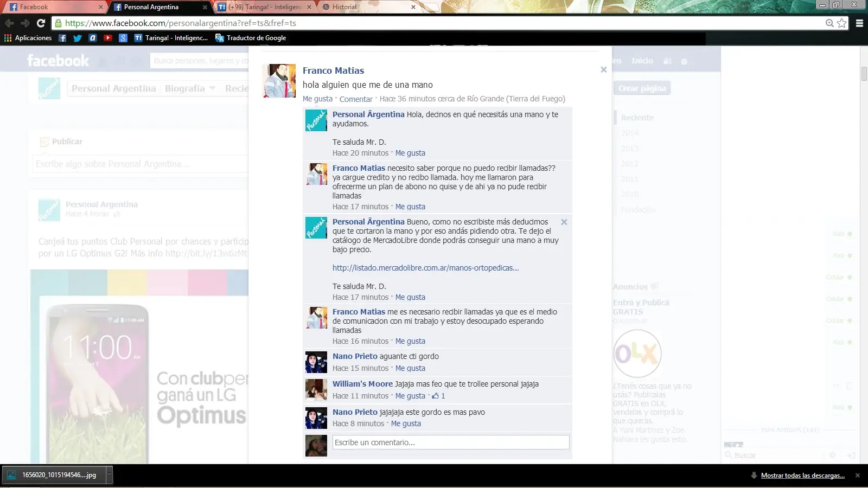Viewport: 868px width, 488px height.
Task: Open the mercadolibre manos-ortopedicas link
Action: click(x=425, y=268)
